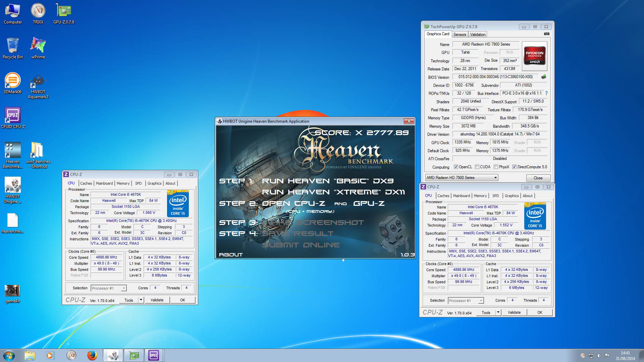Toggle the PhysX checkbox in GPU-Z
Viewport: 644px width, 362px height.
coord(496,167)
